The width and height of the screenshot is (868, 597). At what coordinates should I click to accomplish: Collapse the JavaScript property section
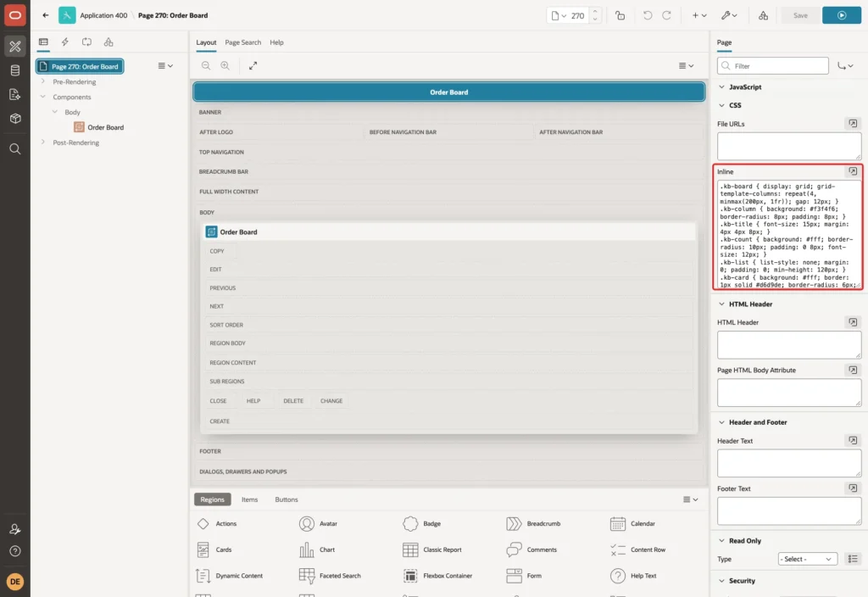pyautogui.click(x=721, y=87)
